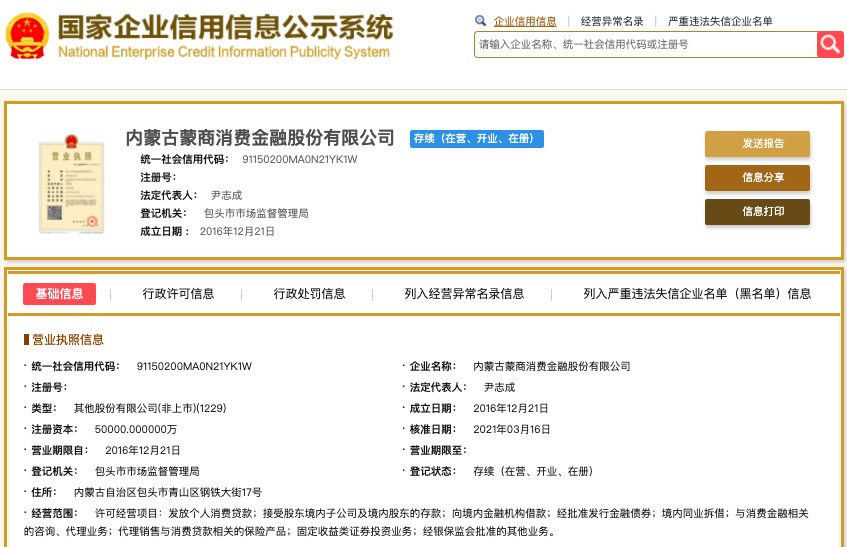Click 登记状态 value 存续（在营、开业、在册）
The image size is (847, 547).
coord(533,471)
